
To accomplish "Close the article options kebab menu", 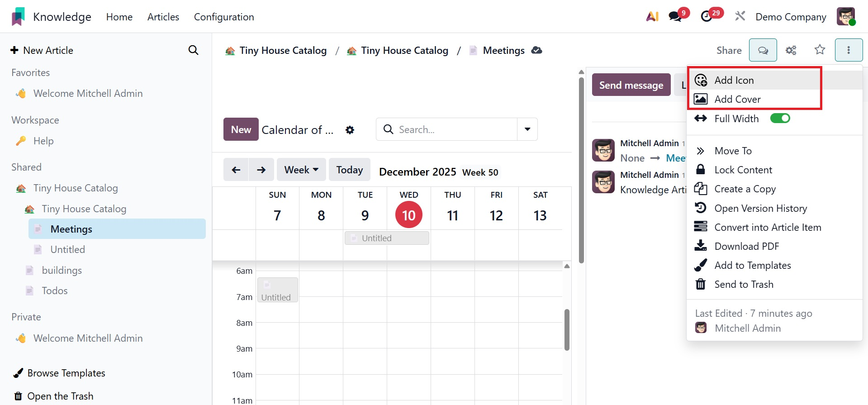I will 848,50.
